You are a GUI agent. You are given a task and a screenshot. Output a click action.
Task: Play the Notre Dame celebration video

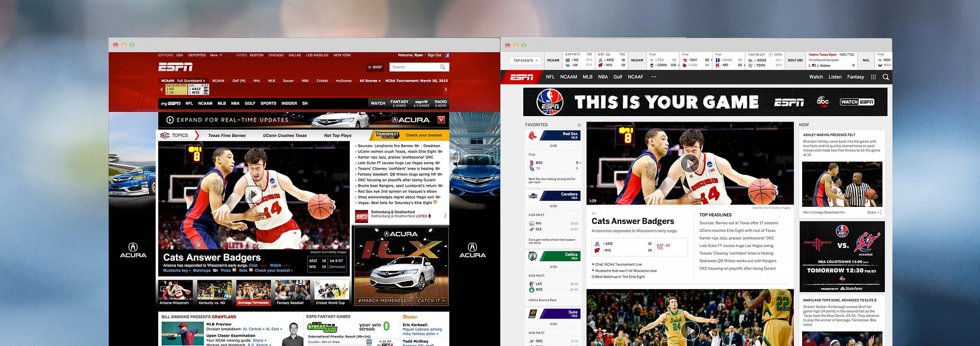(690, 331)
